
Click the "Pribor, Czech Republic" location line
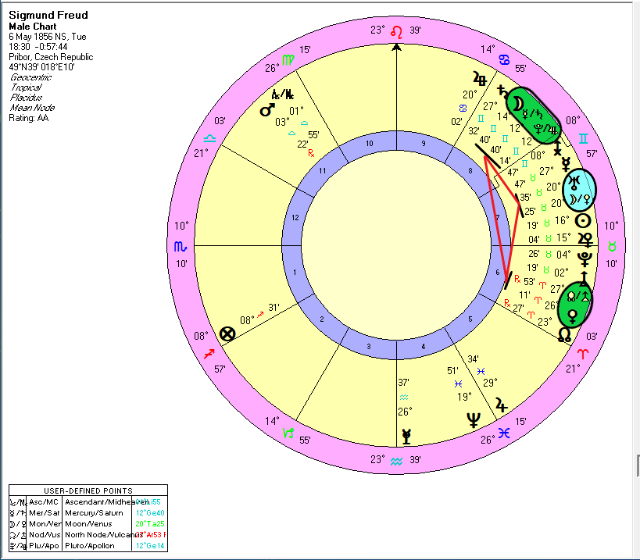tap(51, 57)
